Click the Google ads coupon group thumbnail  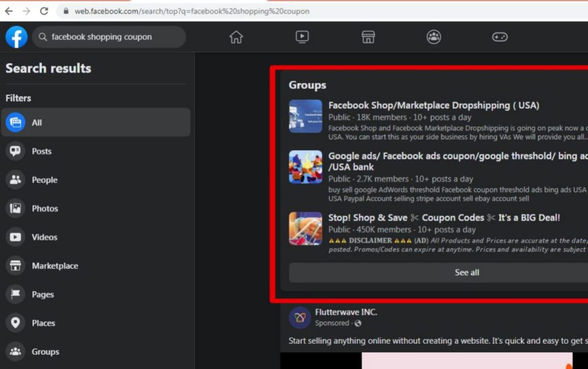pyautogui.click(x=305, y=167)
